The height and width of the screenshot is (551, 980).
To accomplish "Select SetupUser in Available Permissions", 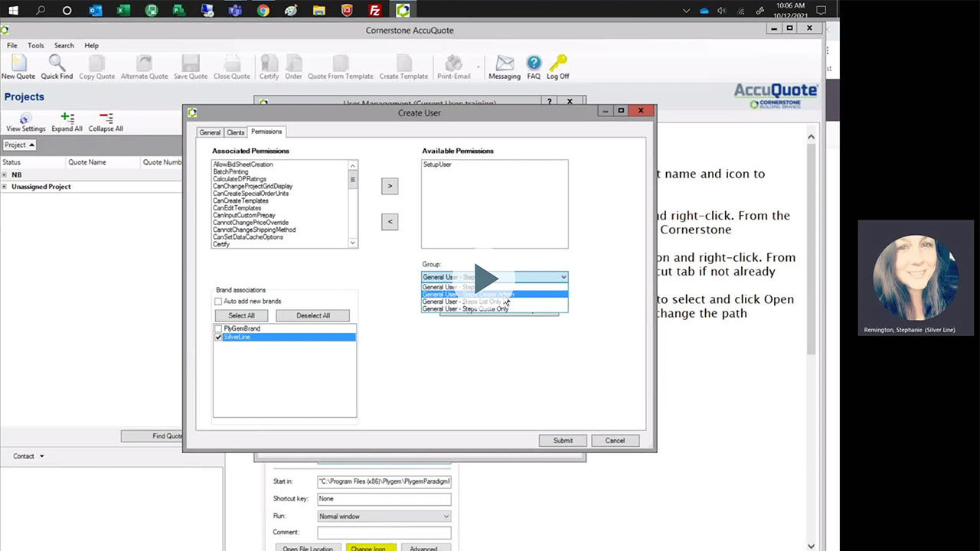I will point(437,165).
